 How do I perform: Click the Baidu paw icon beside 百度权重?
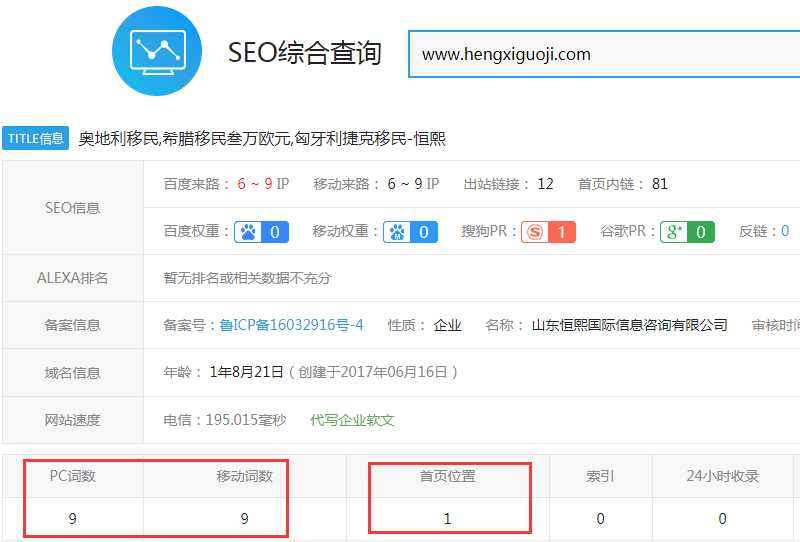248,232
